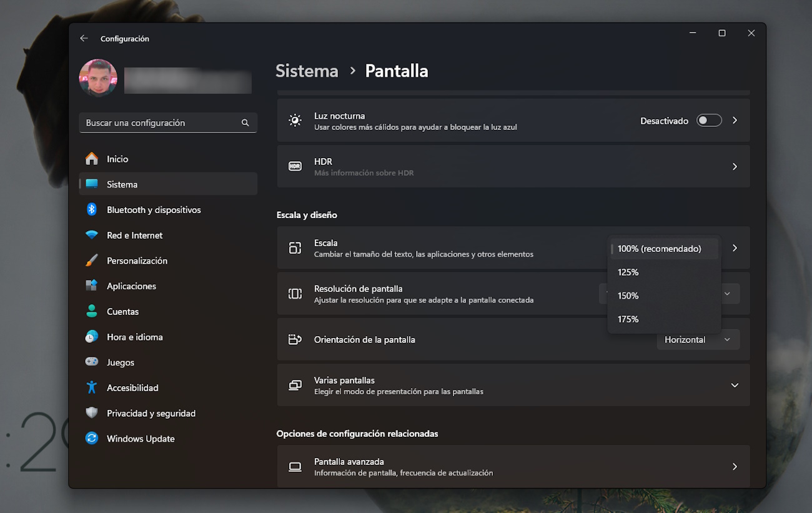Image resolution: width=812 pixels, height=513 pixels.
Task: Choose 175% in the scale list
Action: [664, 319]
